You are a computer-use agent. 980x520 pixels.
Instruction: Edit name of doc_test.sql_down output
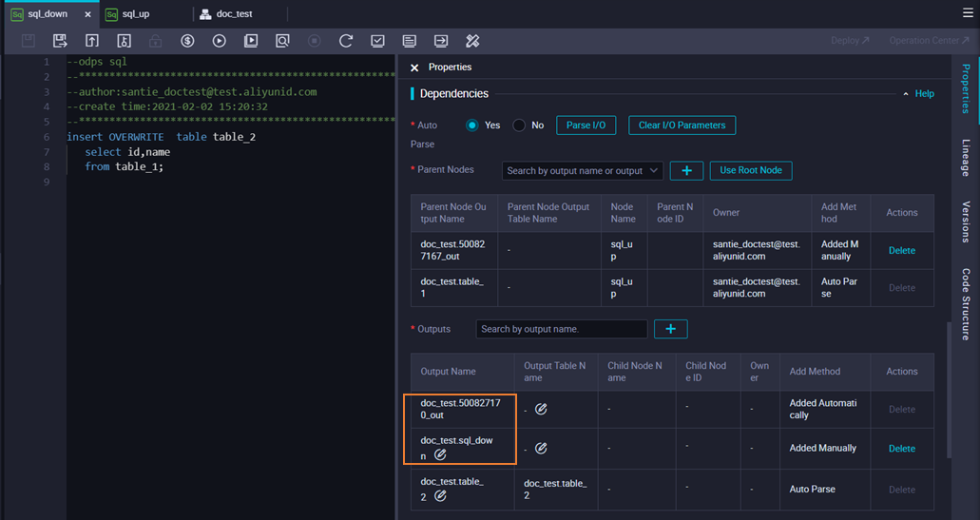tap(441, 454)
